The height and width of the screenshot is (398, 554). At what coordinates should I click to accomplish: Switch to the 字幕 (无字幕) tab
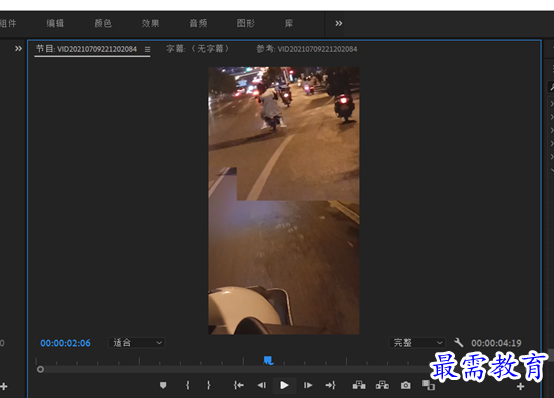point(197,48)
